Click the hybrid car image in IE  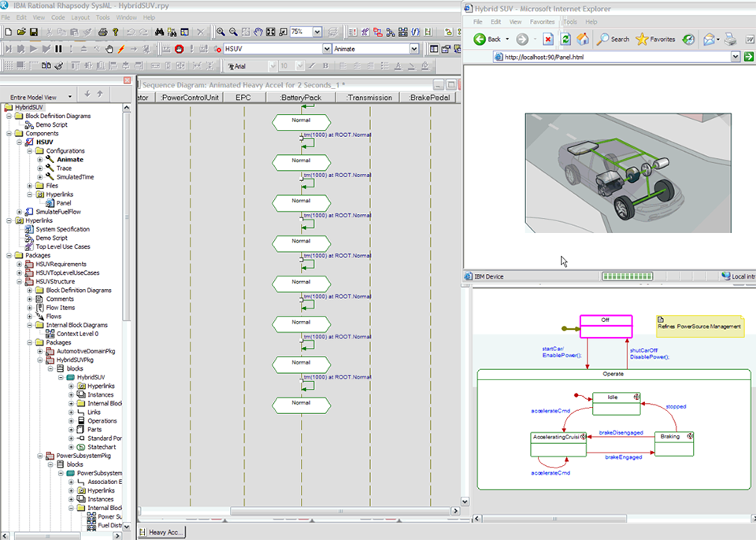pyautogui.click(x=628, y=173)
